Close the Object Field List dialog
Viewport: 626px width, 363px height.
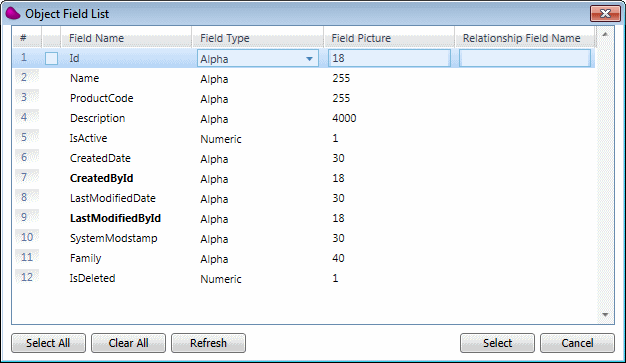[605, 14]
